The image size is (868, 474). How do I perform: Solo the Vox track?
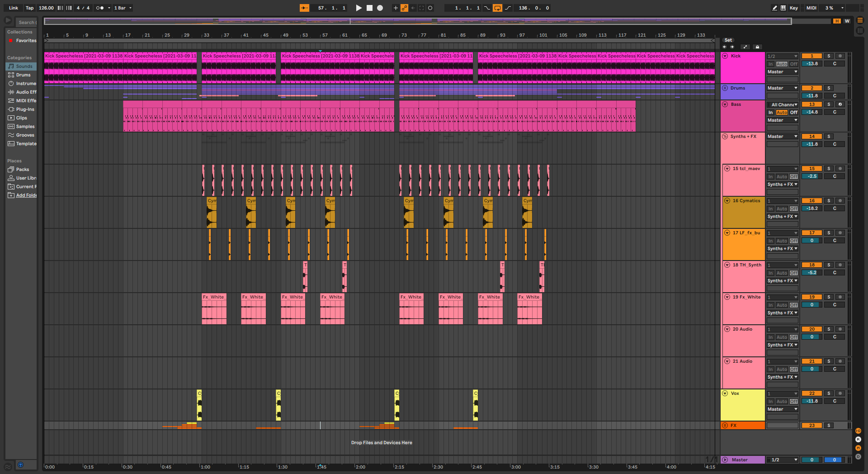coord(829,393)
